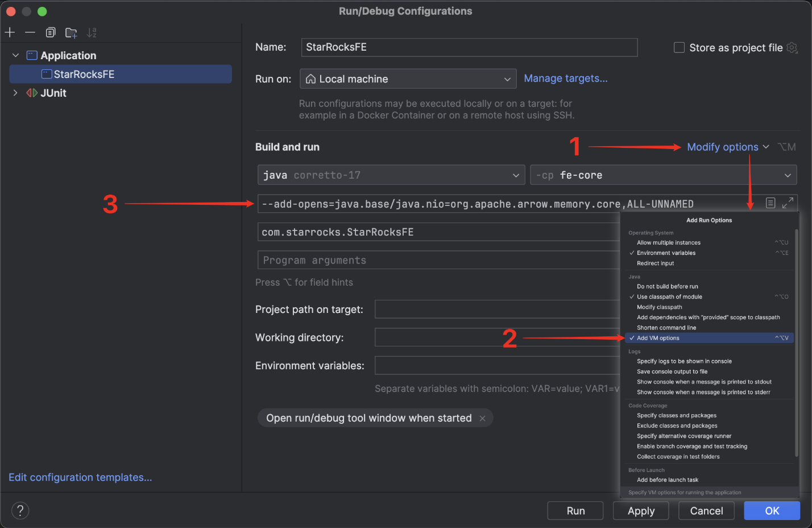Choose Allow multiple instances from the options
Screen dimensions: 812x528
point(668,243)
